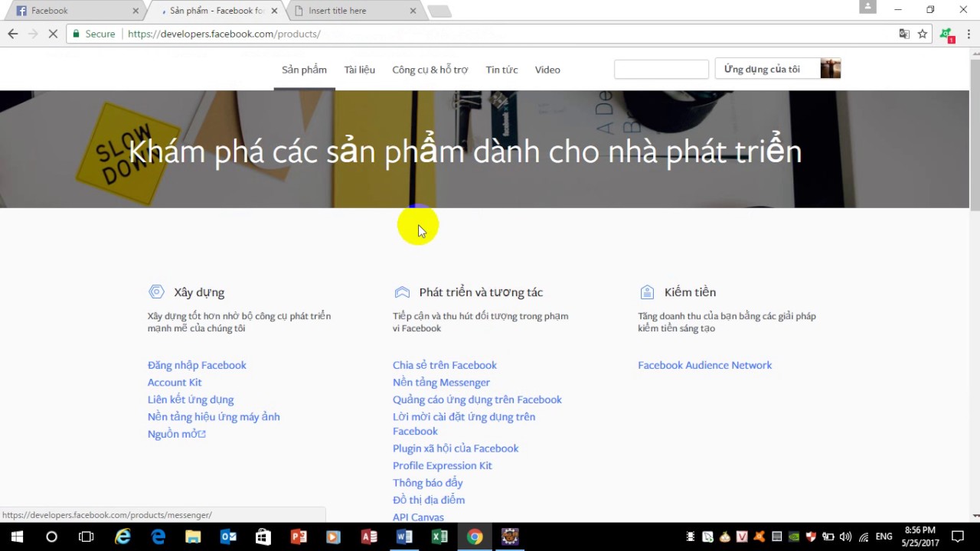Open the Tin tức menu
The height and width of the screenshot is (551, 980).
click(501, 70)
